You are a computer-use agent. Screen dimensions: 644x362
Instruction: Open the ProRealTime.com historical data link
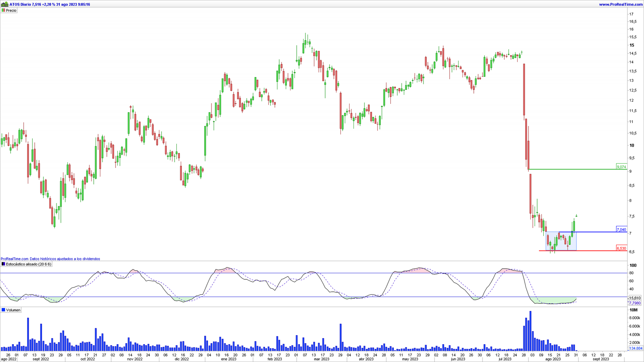[50, 259]
